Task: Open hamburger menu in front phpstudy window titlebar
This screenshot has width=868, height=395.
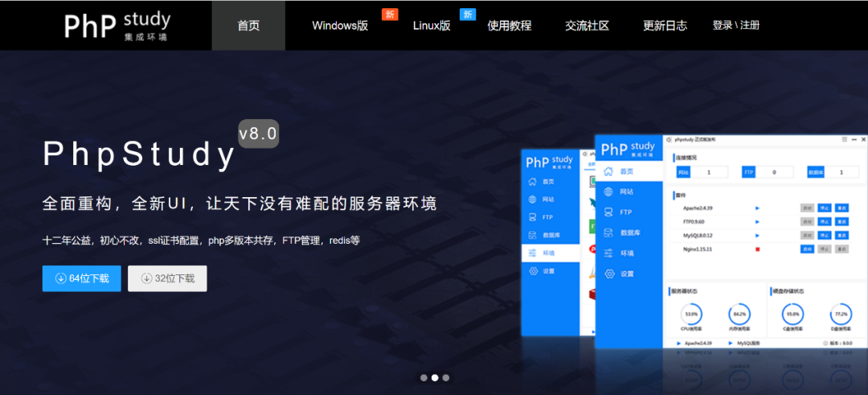Action: (844, 140)
